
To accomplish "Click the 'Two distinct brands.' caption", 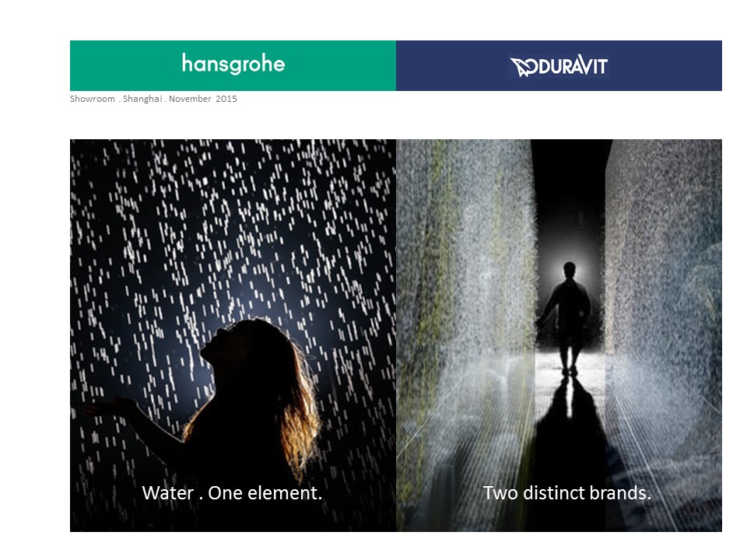I will (567, 493).
